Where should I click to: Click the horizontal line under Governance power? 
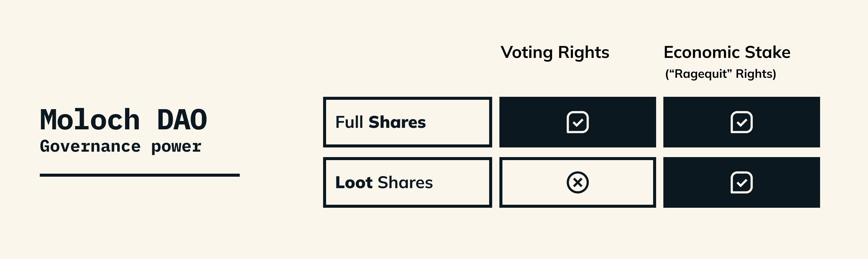[140, 175]
